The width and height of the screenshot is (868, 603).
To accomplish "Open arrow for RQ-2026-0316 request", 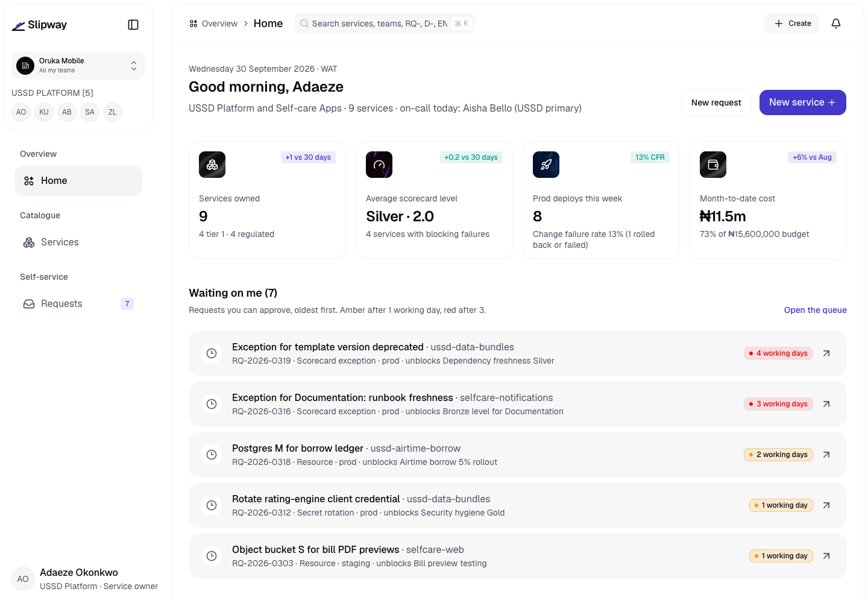I will point(826,404).
